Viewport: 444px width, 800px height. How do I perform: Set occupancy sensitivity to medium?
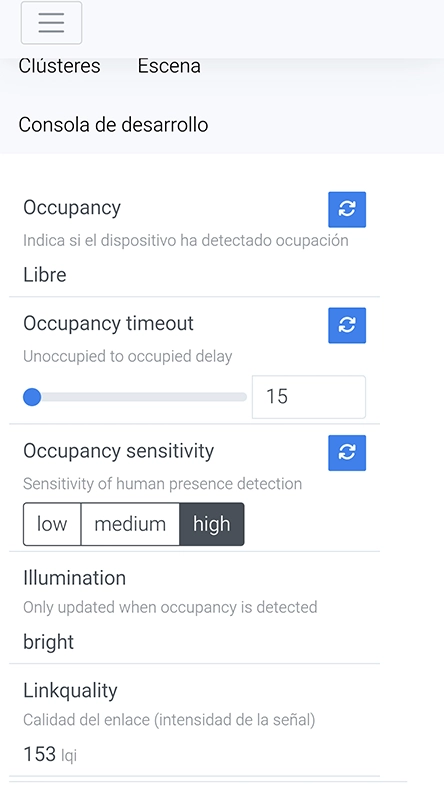pyautogui.click(x=130, y=524)
